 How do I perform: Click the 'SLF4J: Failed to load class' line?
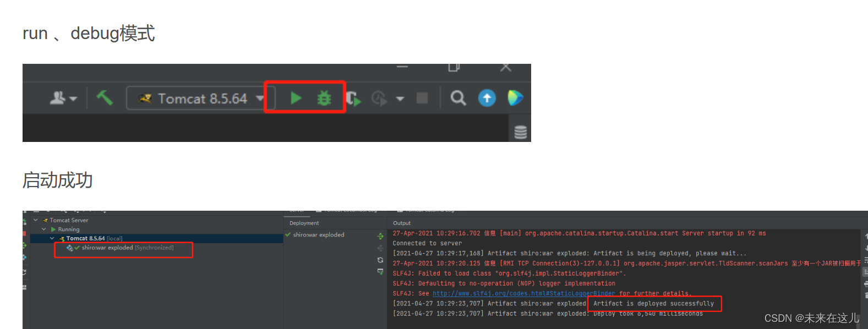(509, 273)
